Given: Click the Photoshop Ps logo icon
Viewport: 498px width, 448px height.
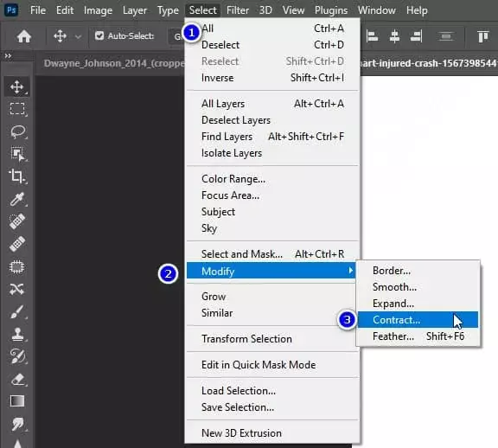Looking at the screenshot, I should (11, 10).
